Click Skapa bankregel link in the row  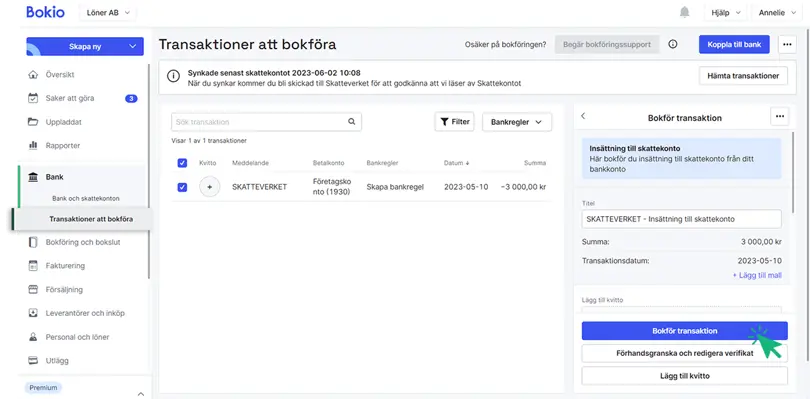point(395,187)
